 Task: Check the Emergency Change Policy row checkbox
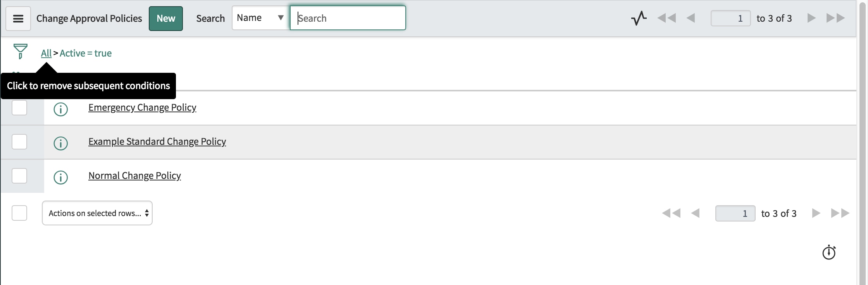(19, 108)
